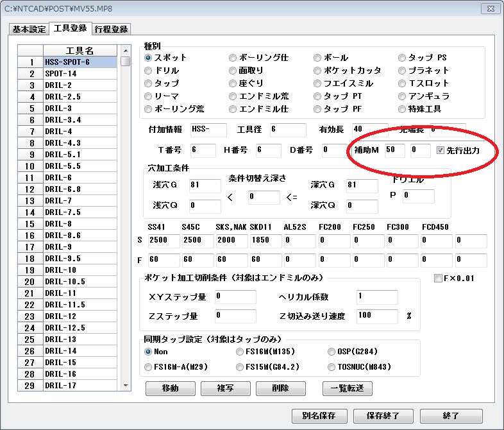Click the 移動 button
Screen dimensions: 504x430
[x=171, y=388]
